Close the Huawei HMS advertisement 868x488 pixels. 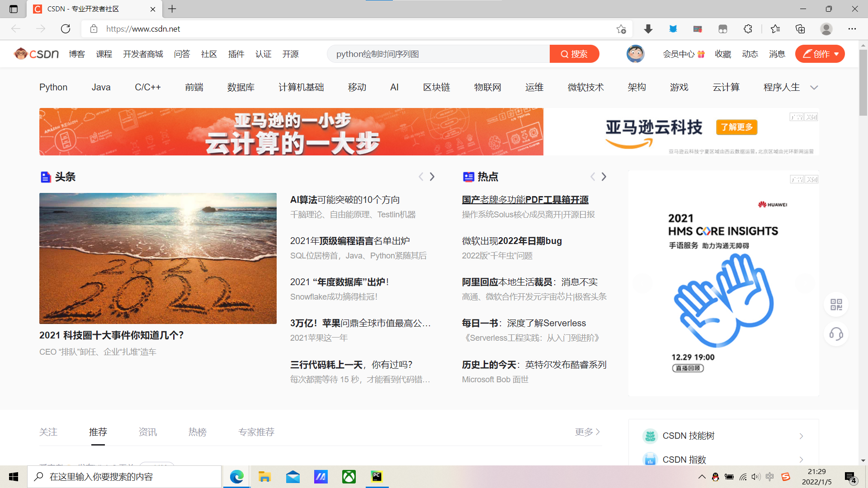tap(811, 179)
